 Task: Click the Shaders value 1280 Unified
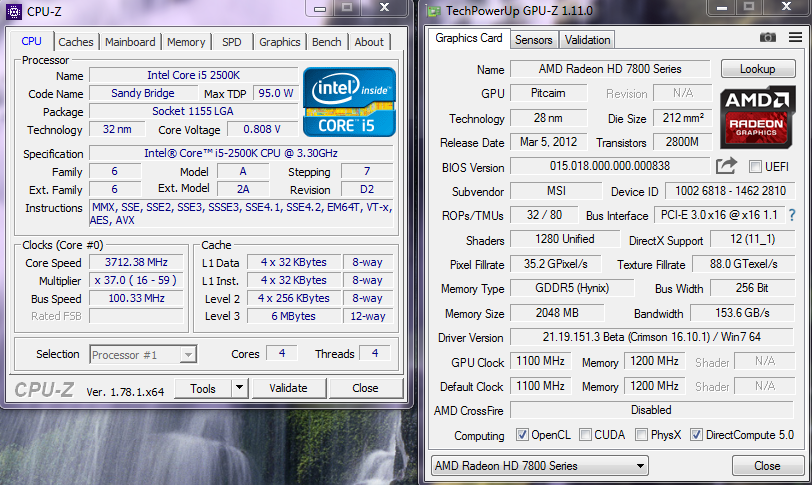[565, 239]
